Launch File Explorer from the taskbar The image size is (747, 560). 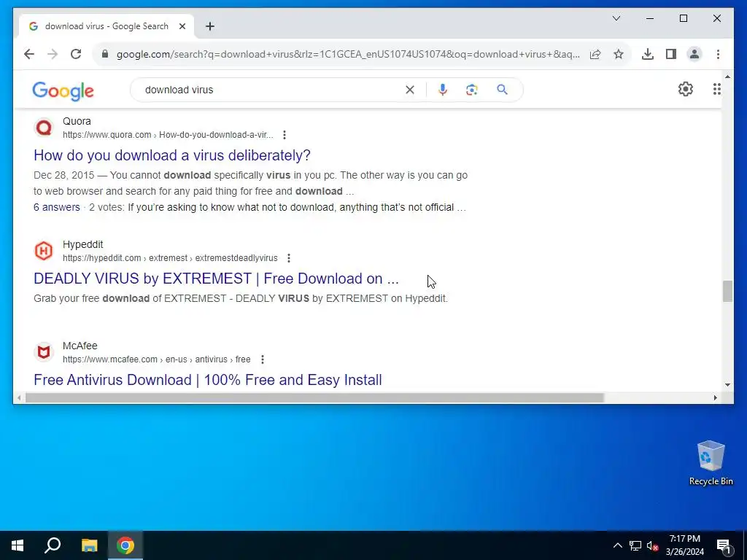click(89, 545)
